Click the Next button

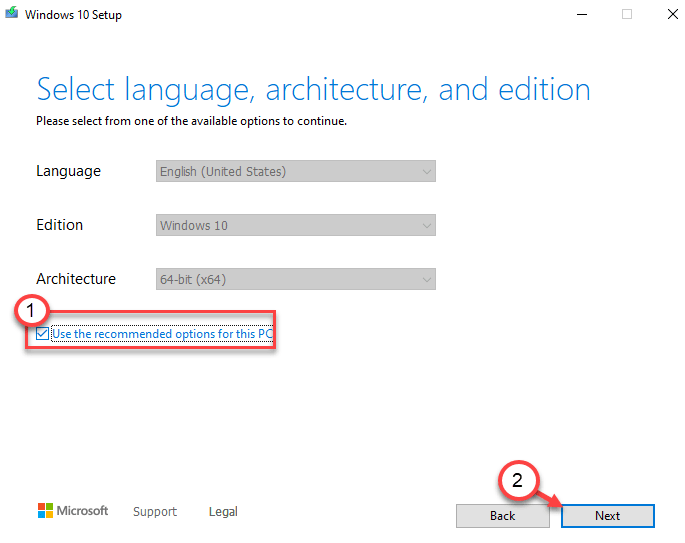[608, 516]
